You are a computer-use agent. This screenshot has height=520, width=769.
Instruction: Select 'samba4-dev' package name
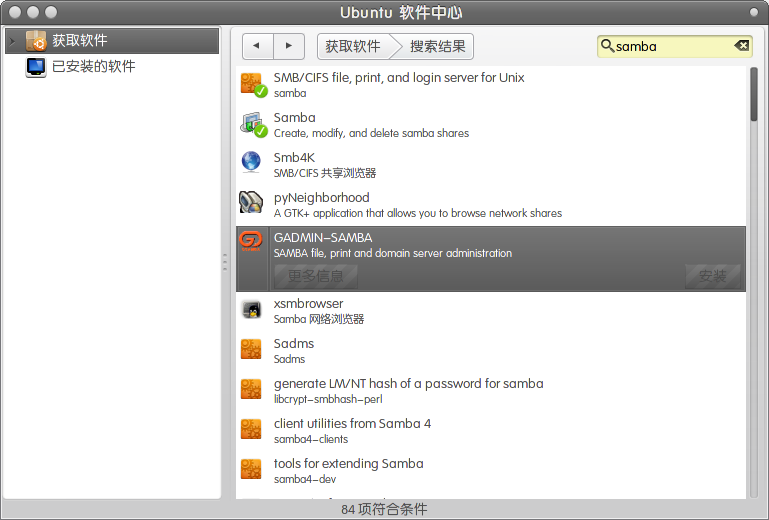(x=305, y=479)
